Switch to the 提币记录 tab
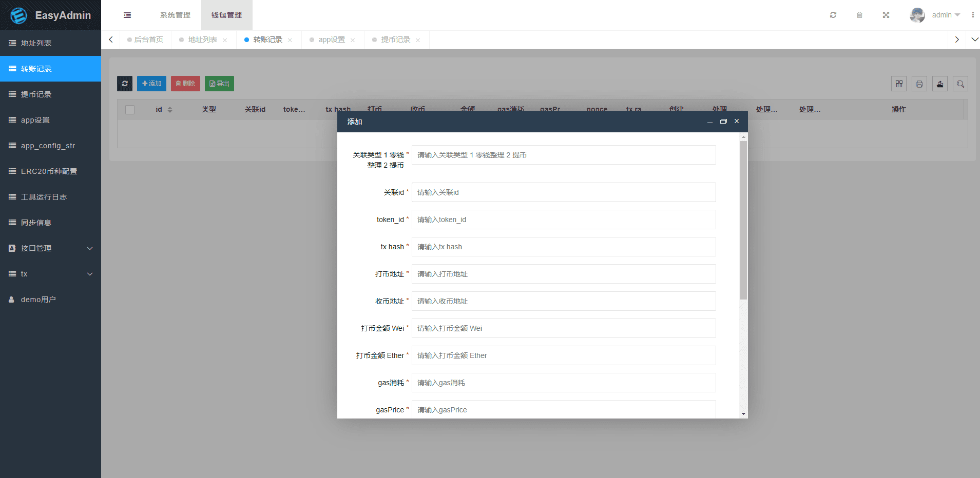 pyautogui.click(x=395, y=39)
